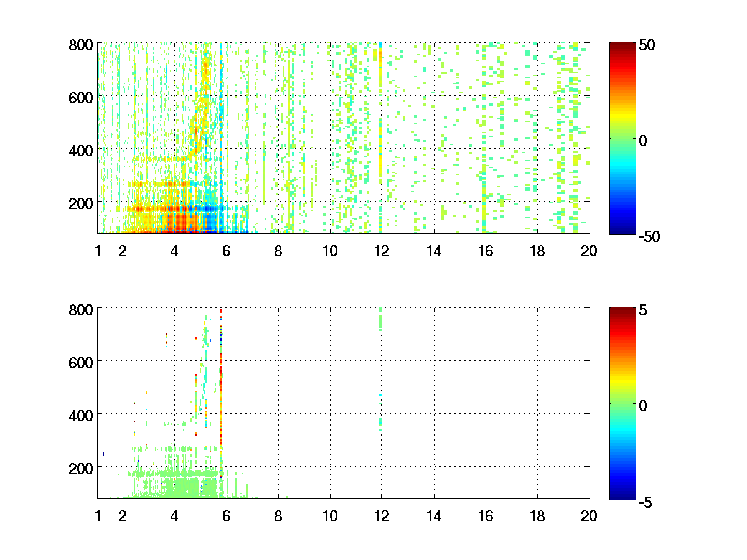Image resolution: width=747 pixels, height=560 pixels.
Task: Click x-axis tick 12 of the ±5 plot
Action: [x=382, y=516]
